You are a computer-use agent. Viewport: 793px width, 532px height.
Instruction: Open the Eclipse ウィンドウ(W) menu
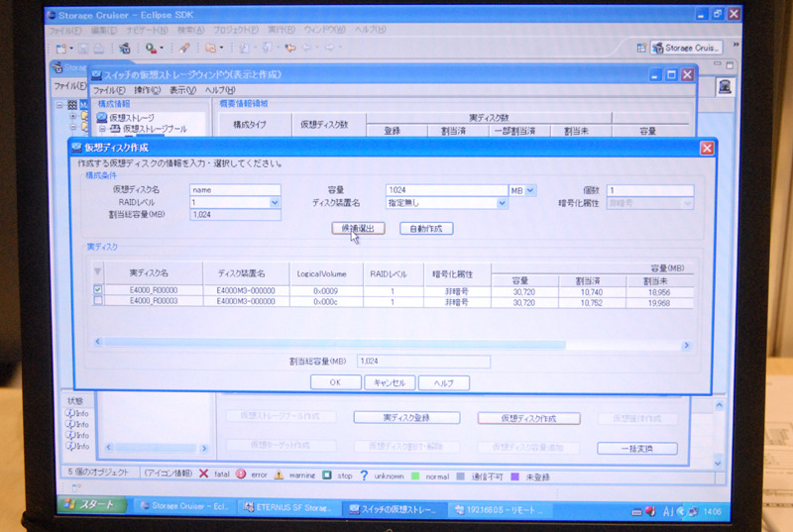coord(325,30)
